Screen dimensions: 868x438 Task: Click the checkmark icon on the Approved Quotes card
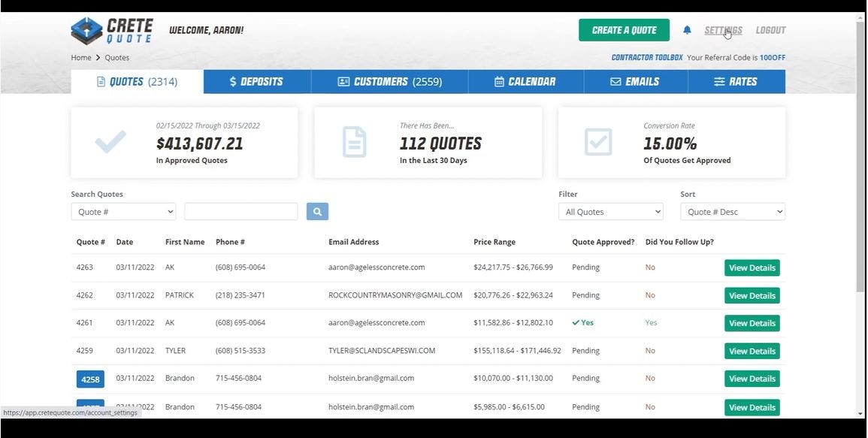point(110,142)
